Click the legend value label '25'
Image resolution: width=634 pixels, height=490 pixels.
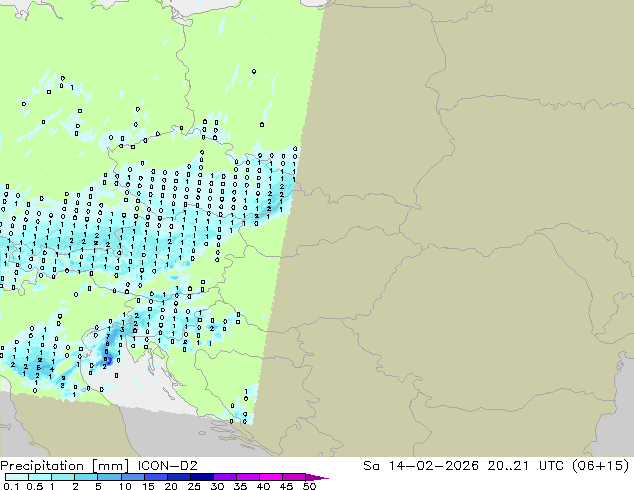[x=194, y=486]
